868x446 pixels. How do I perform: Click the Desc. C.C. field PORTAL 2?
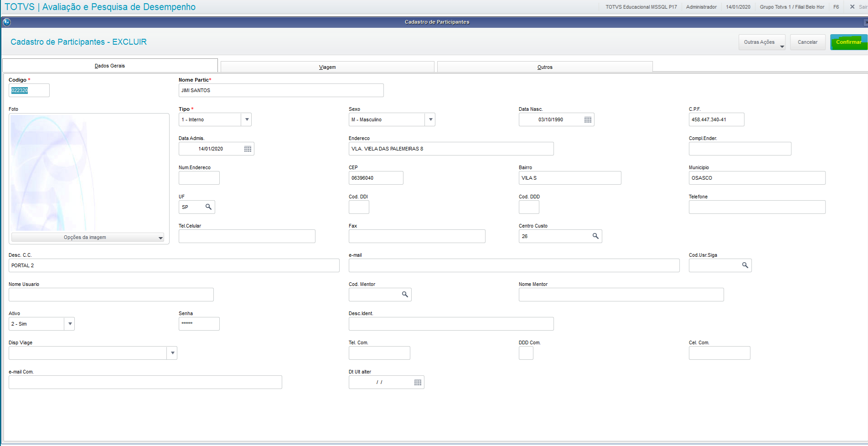pos(174,265)
